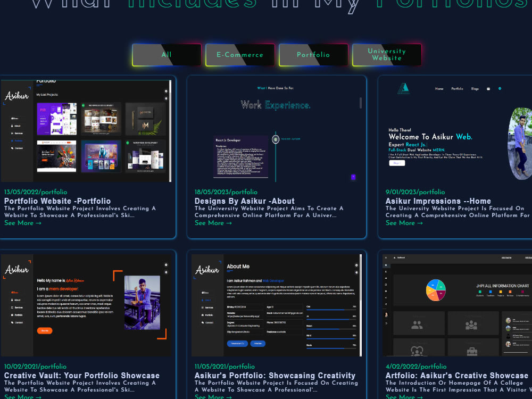This screenshot has height=399, width=532.
Task: Select the All filter tab
Action: pos(167,55)
